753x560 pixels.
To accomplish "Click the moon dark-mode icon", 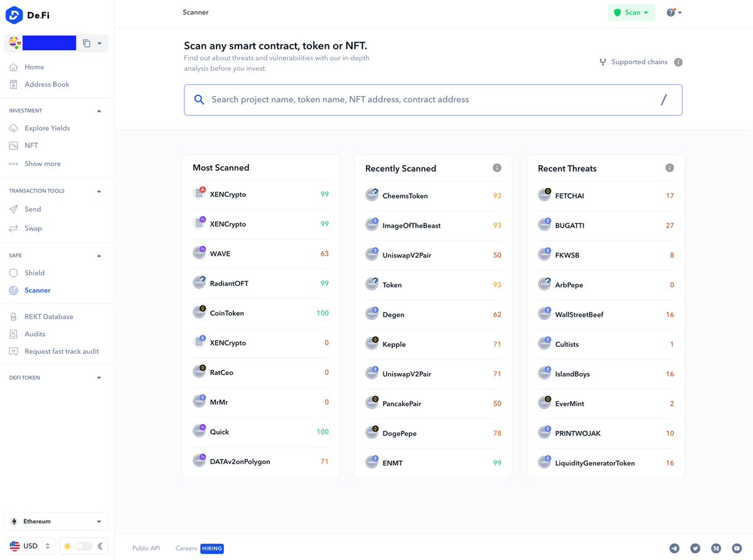I will (100, 546).
